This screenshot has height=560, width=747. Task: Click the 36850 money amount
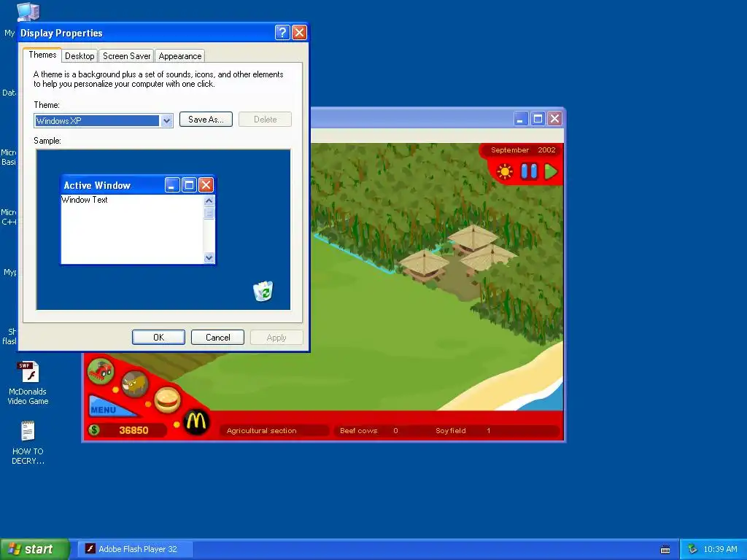pos(133,430)
